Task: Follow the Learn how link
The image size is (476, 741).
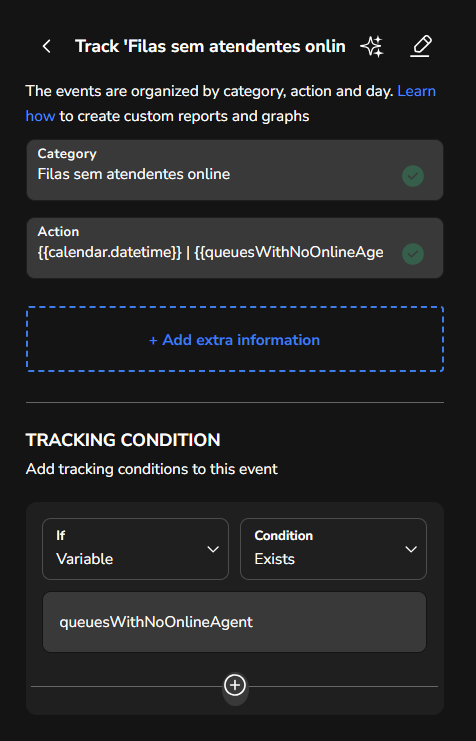Action: click(416, 91)
